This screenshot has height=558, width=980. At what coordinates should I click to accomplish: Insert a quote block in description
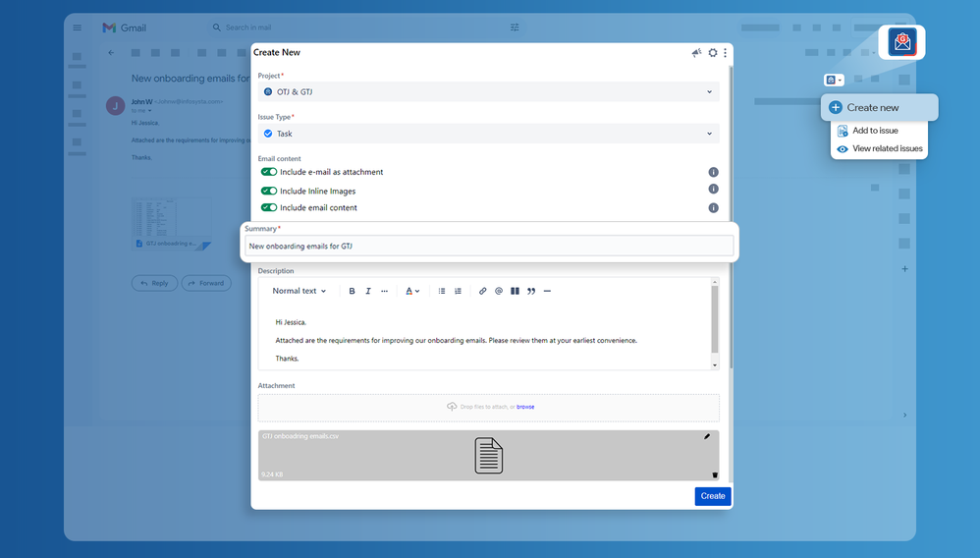pyautogui.click(x=531, y=291)
